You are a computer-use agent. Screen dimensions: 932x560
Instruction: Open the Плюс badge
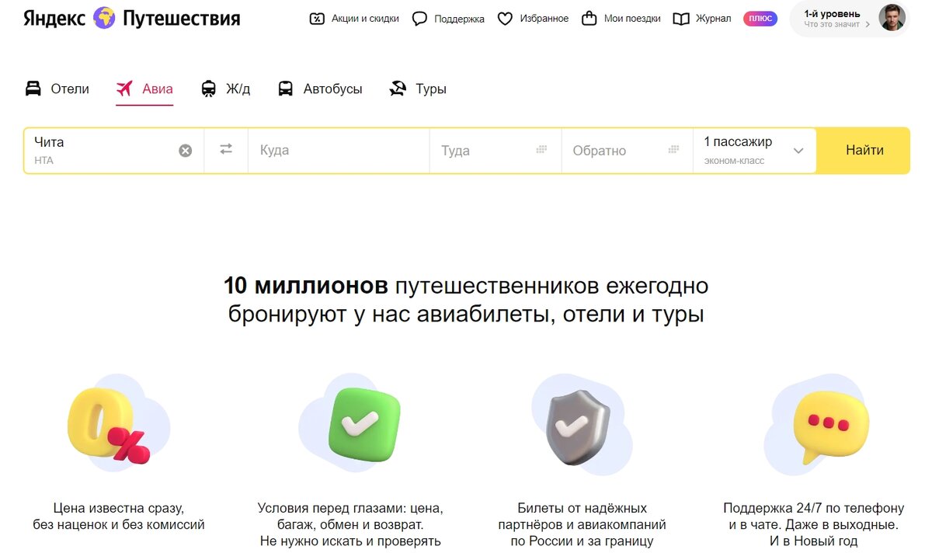click(x=759, y=18)
